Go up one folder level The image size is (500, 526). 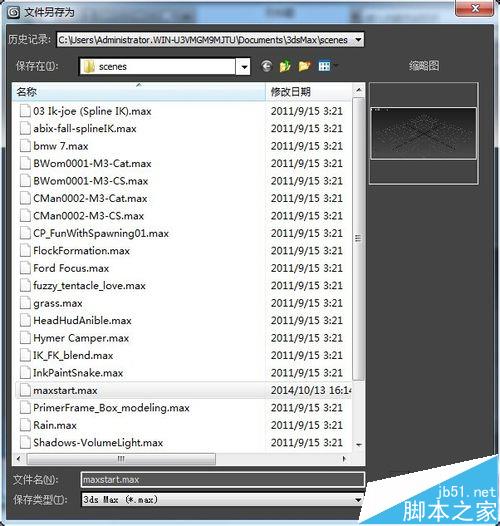(x=285, y=66)
